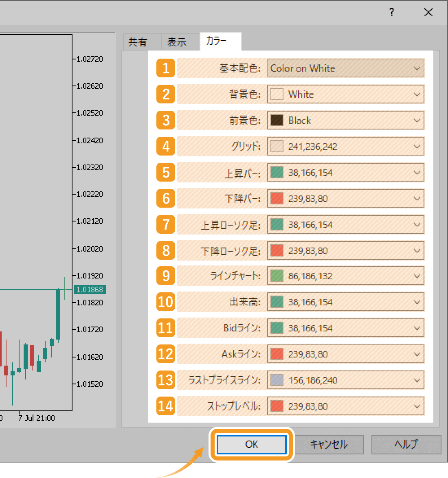Click the green Bidライン color swatch
The width and height of the screenshot is (448, 478).
coord(277,328)
